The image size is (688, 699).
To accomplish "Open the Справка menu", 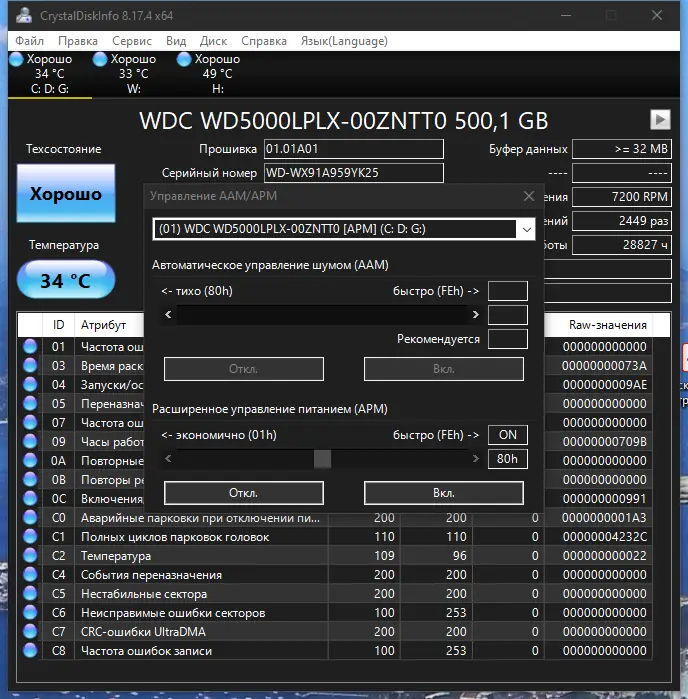I will point(264,41).
